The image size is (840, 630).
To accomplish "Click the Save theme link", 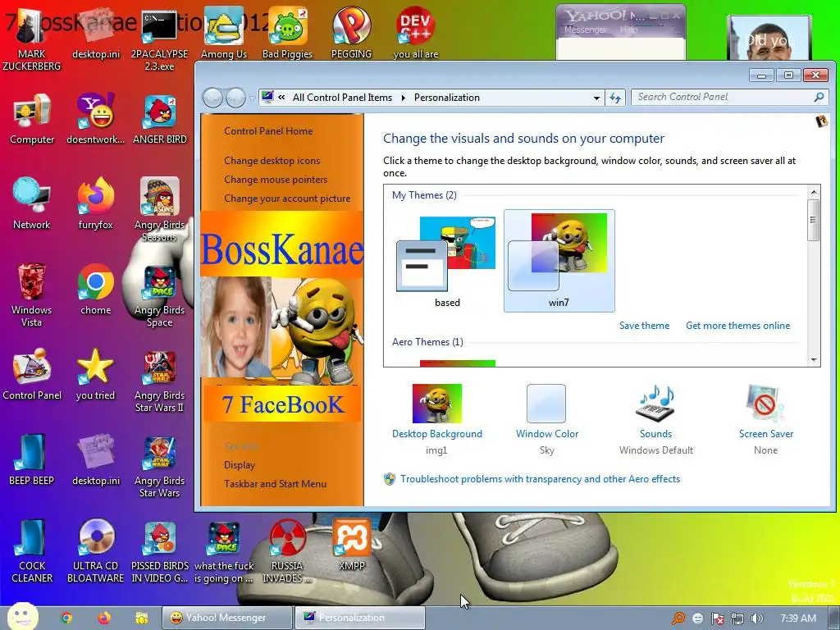I will 644,326.
